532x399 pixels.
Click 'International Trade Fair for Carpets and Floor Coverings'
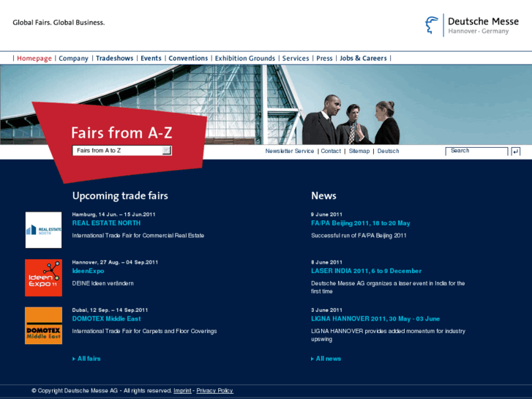[144, 331]
